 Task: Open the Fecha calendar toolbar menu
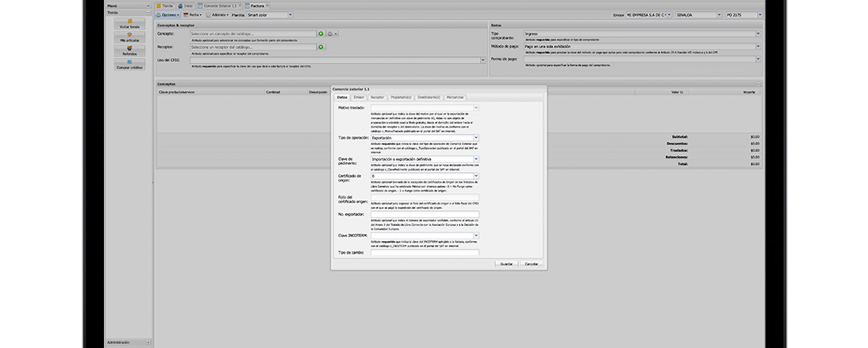coord(192,14)
